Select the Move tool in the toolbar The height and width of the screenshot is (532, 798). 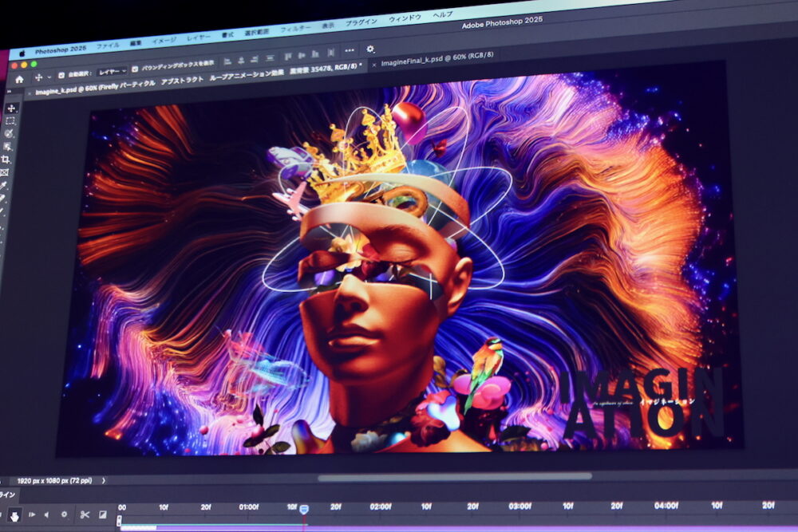[x=10, y=107]
